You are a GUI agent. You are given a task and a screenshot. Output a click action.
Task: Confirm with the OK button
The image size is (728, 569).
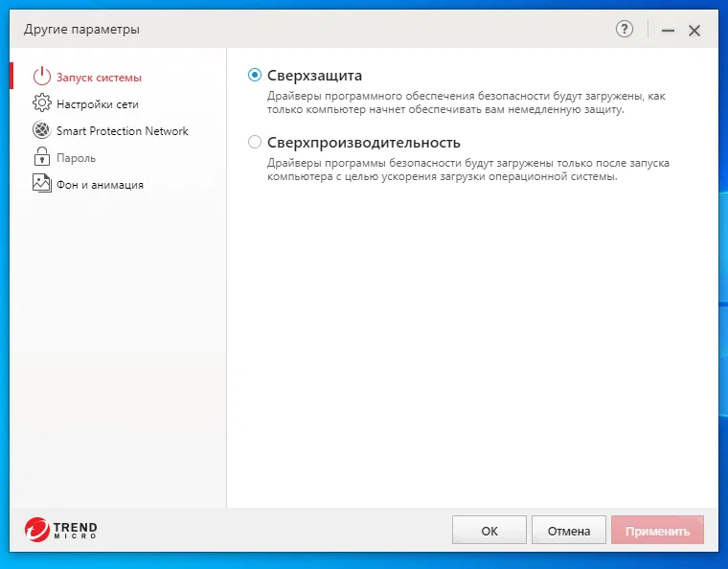(x=489, y=530)
